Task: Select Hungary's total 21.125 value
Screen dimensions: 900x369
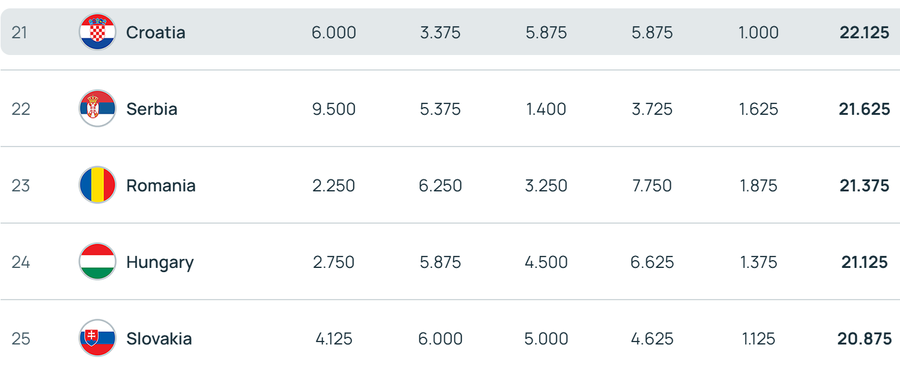Action: (865, 262)
